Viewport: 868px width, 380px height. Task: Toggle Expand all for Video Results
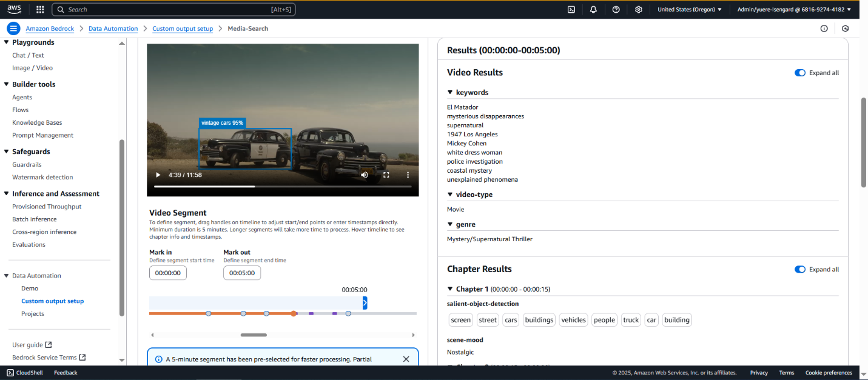[800, 73]
